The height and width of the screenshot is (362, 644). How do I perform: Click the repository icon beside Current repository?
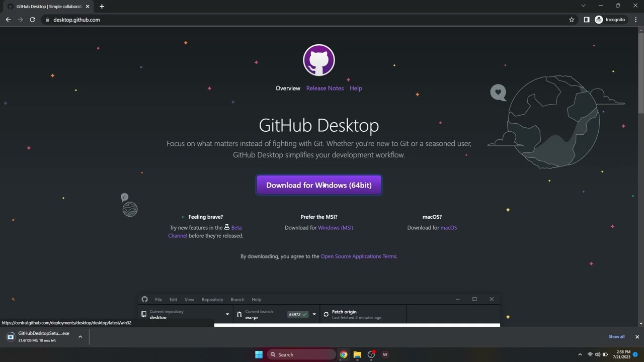click(x=144, y=314)
